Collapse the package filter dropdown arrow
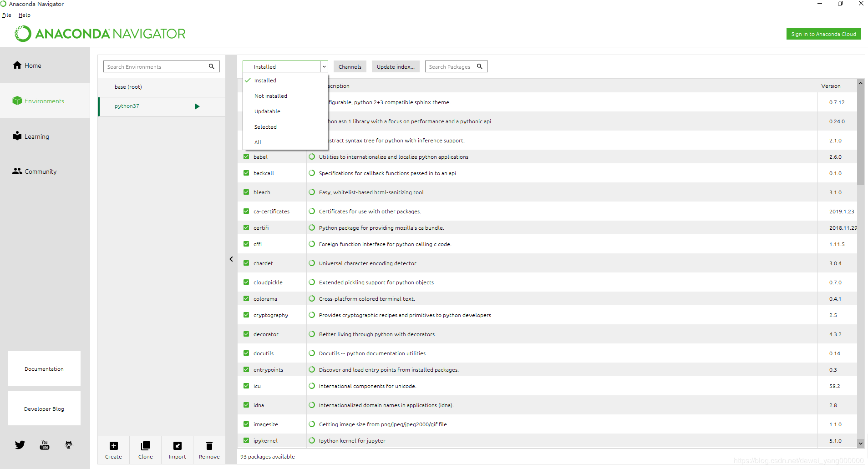The width and height of the screenshot is (868, 469). pos(324,66)
